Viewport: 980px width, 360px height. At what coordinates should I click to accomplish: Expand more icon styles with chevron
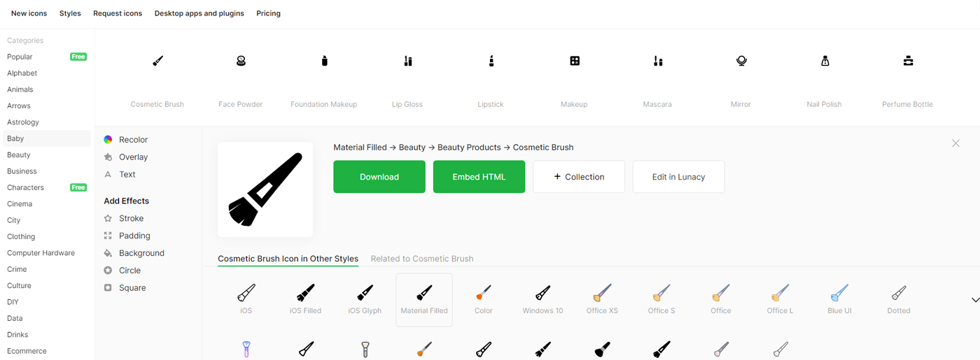[x=975, y=300]
